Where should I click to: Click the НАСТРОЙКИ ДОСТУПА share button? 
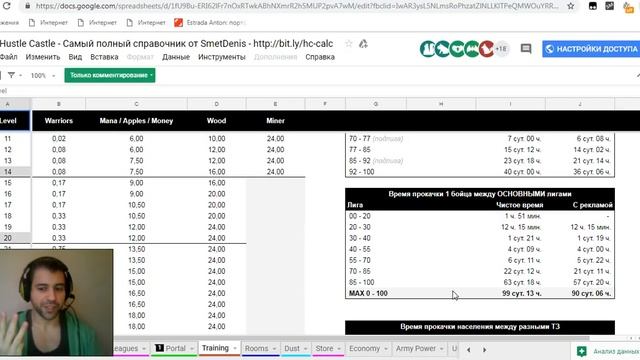(x=591, y=49)
